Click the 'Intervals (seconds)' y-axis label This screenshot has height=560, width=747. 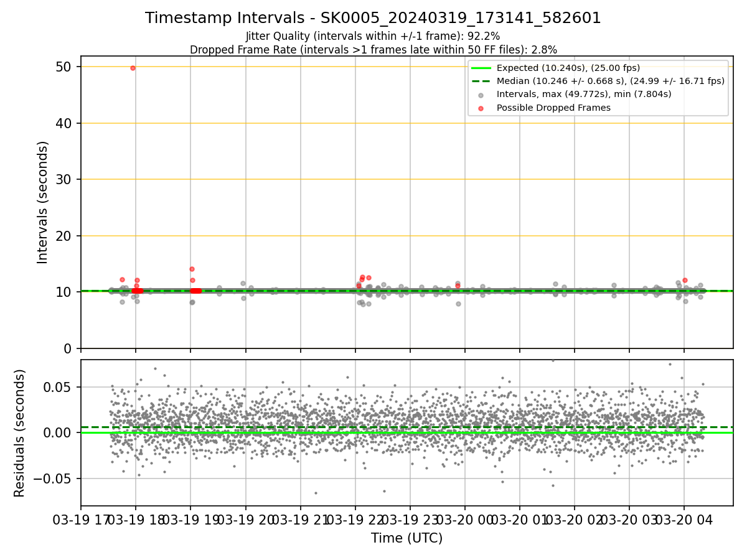[x=43, y=202]
